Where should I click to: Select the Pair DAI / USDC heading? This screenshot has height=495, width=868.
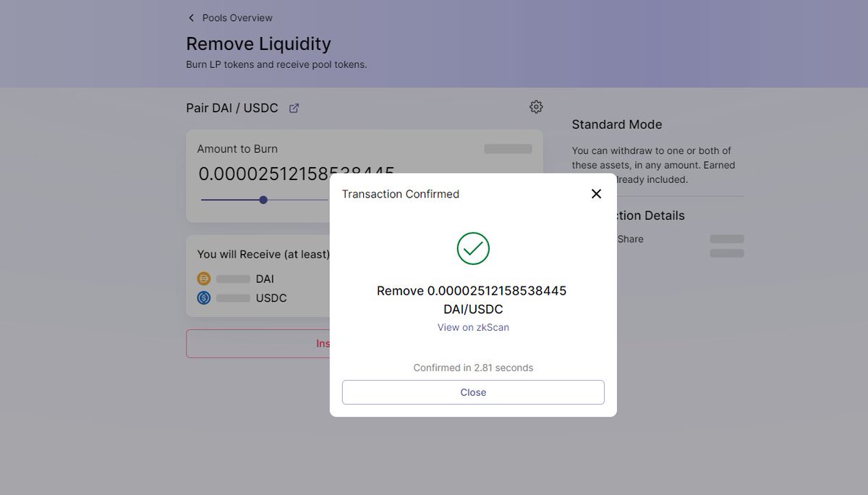pyautogui.click(x=232, y=108)
